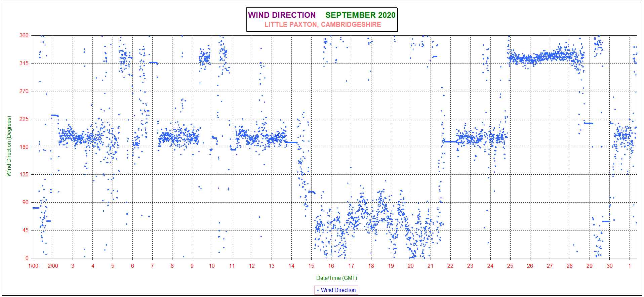Viewport: 644px width, 297px height.
Task: Click the 45 y-axis value
Action: pyautogui.click(x=26, y=230)
